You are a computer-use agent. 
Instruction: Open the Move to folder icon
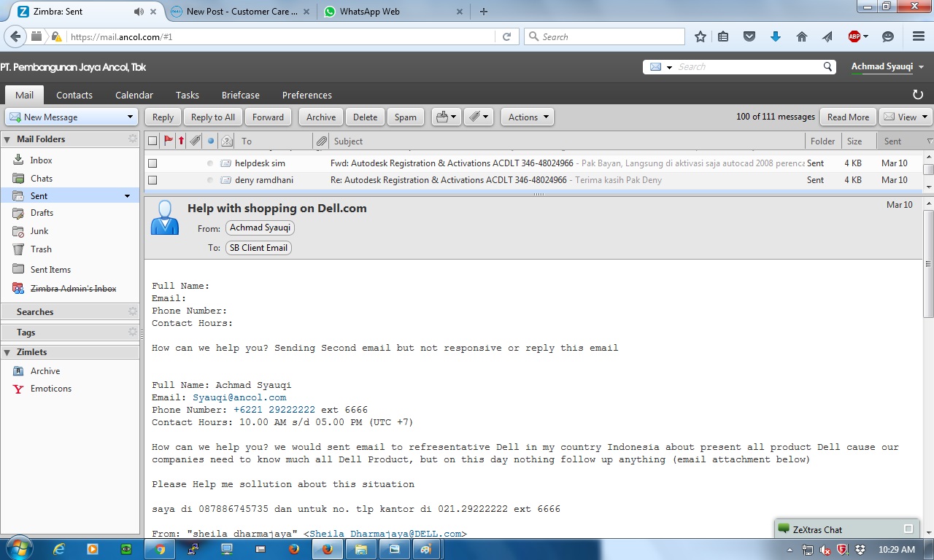tap(445, 117)
